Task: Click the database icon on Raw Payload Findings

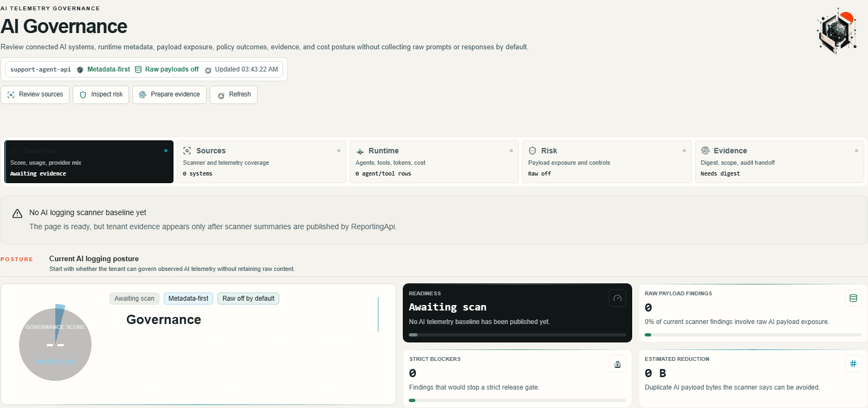Action: point(853,298)
